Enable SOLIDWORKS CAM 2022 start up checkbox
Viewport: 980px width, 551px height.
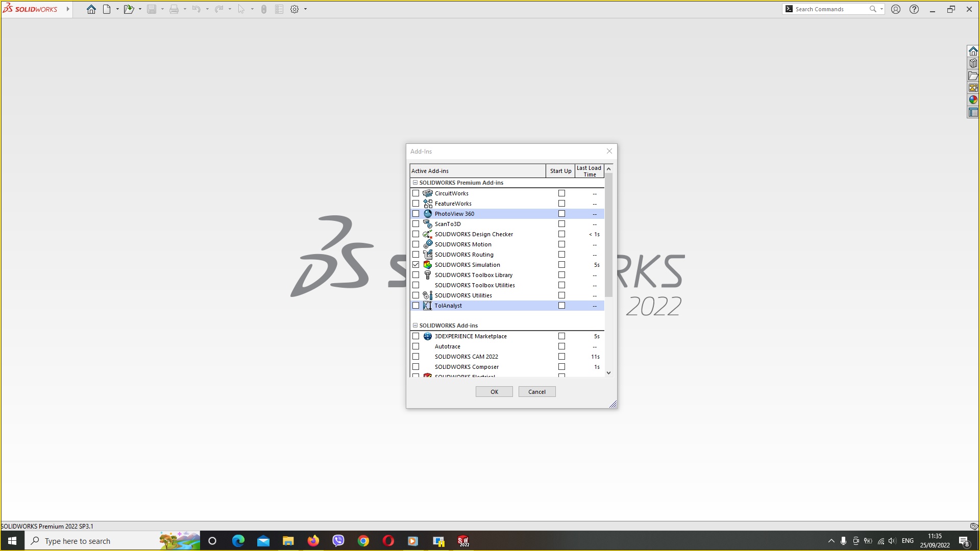(561, 357)
